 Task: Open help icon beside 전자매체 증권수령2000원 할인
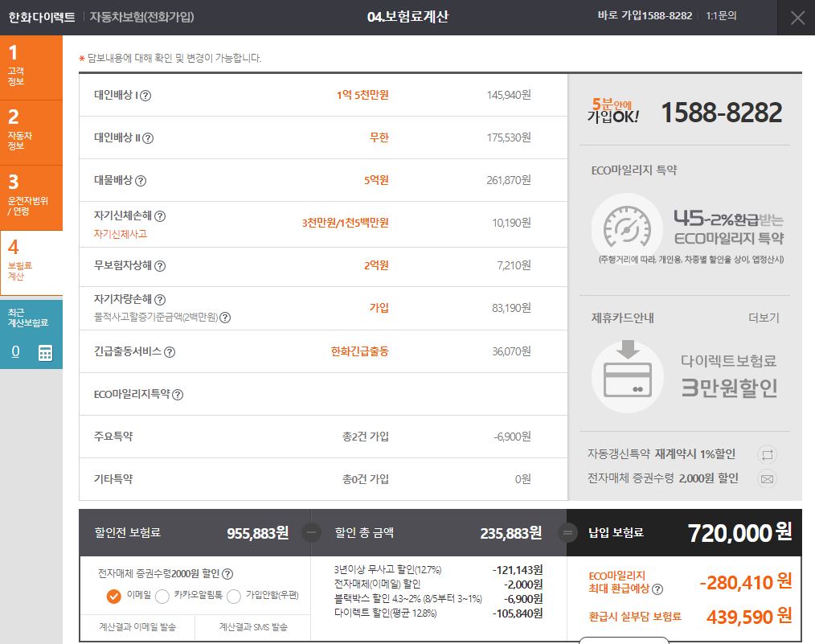(x=227, y=574)
